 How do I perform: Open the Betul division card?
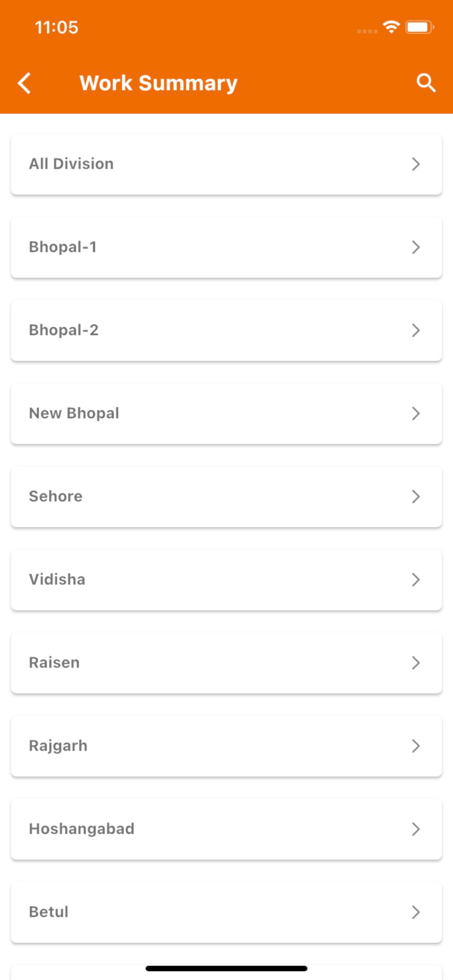coord(226,912)
